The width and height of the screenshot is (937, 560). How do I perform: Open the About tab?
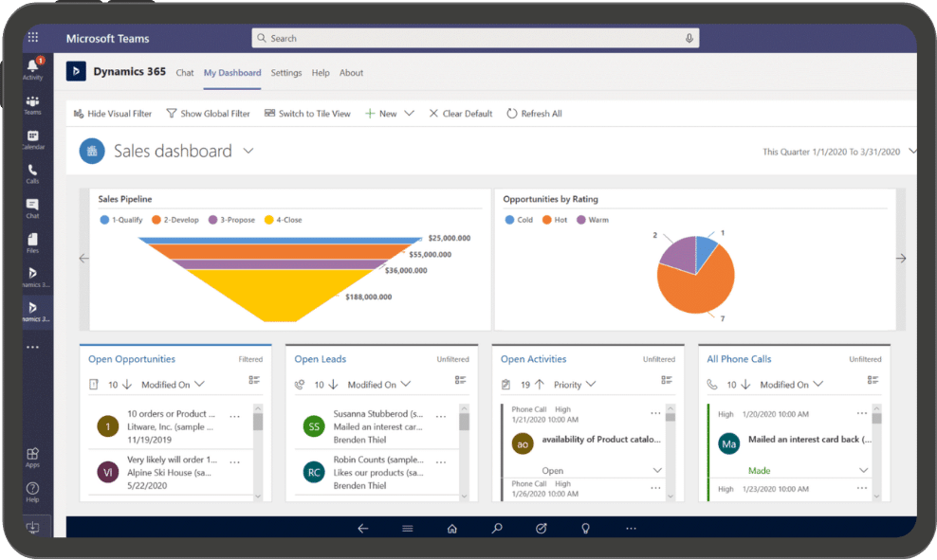tap(351, 73)
